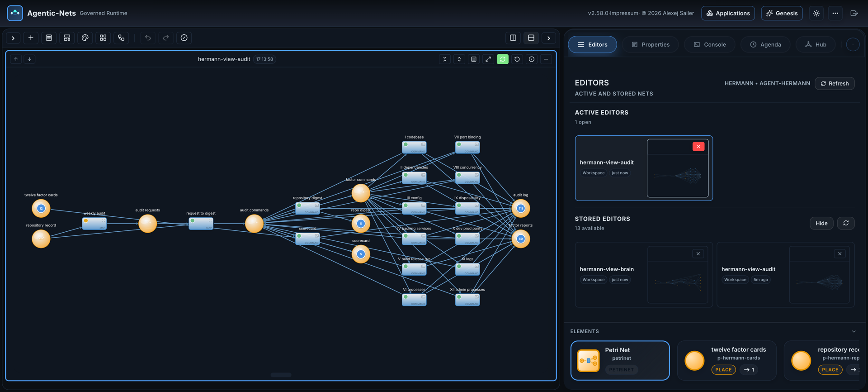Close the active hermann-view-audit editor

tap(698, 146)
